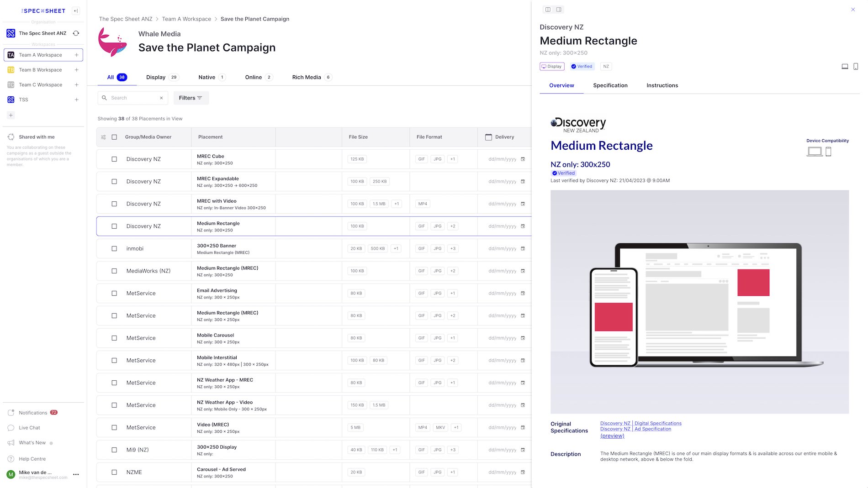Screen dimensions: 868x488
Task: Click the Delivery column calendar icon
Action: point(488,137)
